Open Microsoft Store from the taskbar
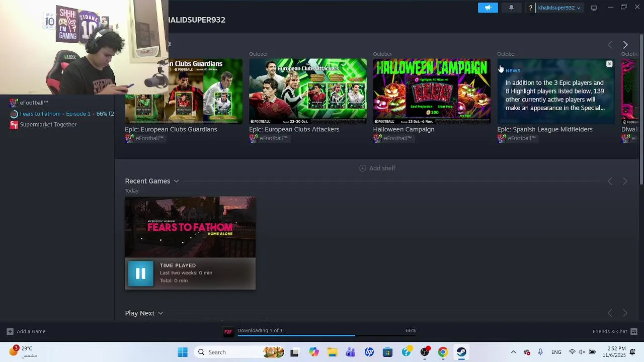This screenshot has height=362, width=644. click(x=387, y=352)
